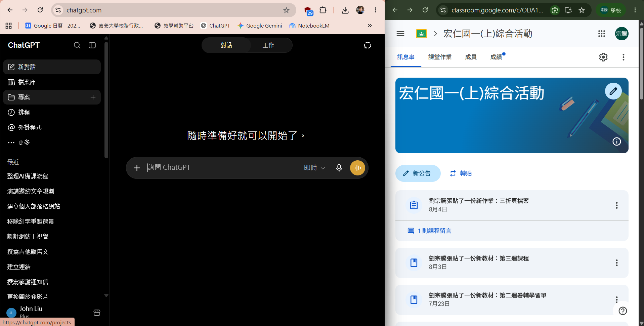Open the 排程 schedule item
Viewport: 644px width, 326px height.
52,112
